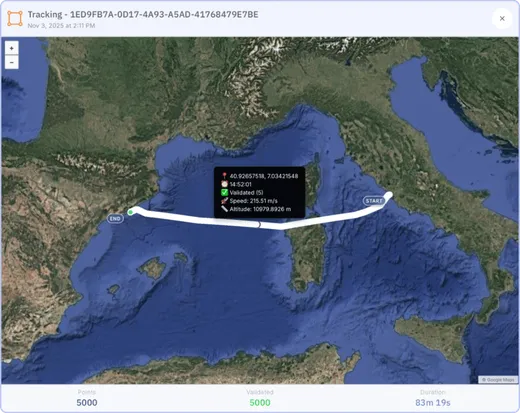Select coordinates text 40.92657518, 7.03421548
520x413 pixels.
point(264,176)
